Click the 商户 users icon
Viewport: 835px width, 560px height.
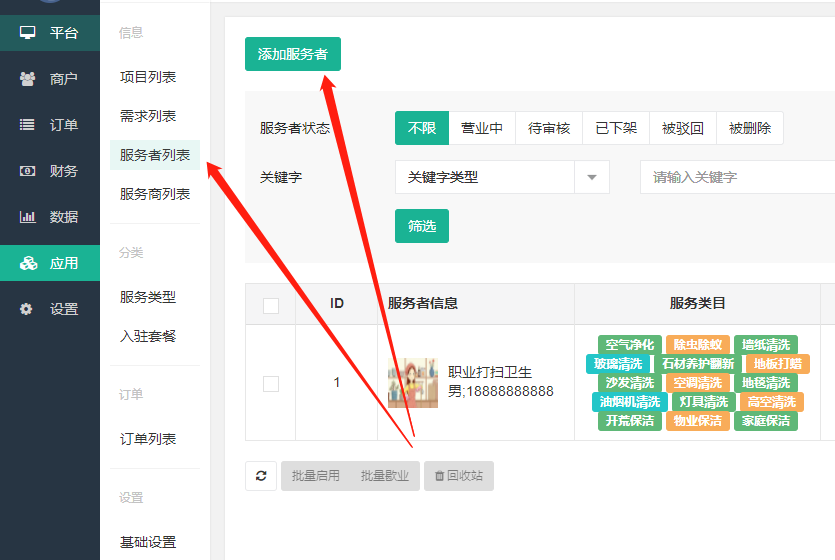[27, 79]
